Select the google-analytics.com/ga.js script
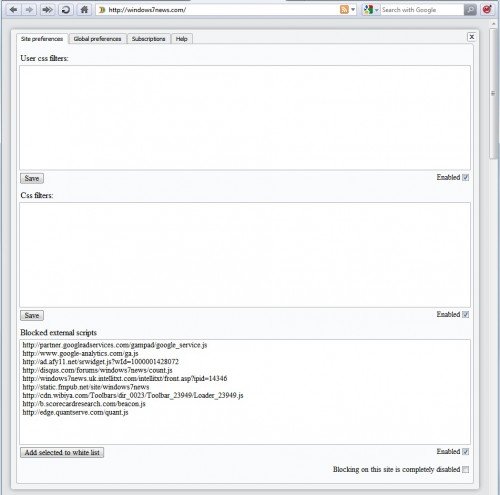The height and width of the screenshot is (495, 500). [80, 353]
